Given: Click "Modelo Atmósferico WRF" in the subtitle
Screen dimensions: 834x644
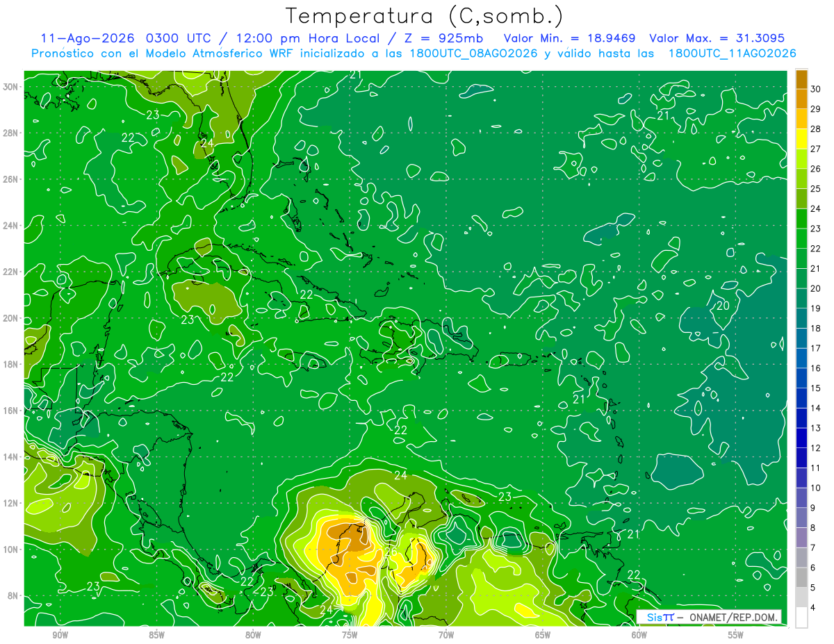Looking at the screenshot, I should (x=221, y=53).
